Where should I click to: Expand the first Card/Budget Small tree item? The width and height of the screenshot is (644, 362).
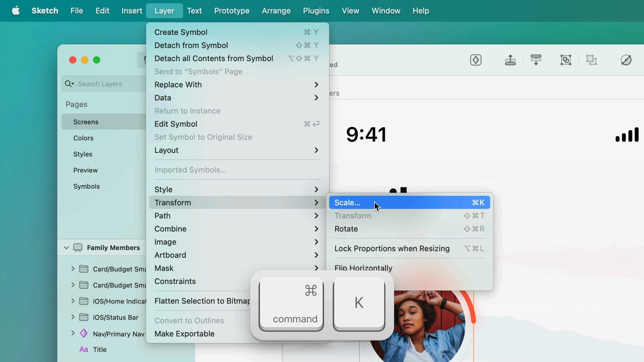click(73, 269)
